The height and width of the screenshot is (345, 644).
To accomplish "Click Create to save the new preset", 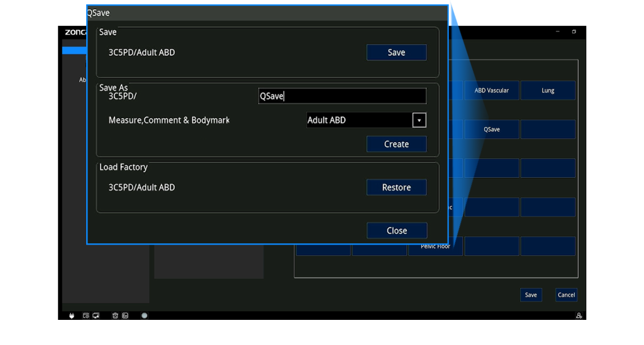I will pos(396,145).
